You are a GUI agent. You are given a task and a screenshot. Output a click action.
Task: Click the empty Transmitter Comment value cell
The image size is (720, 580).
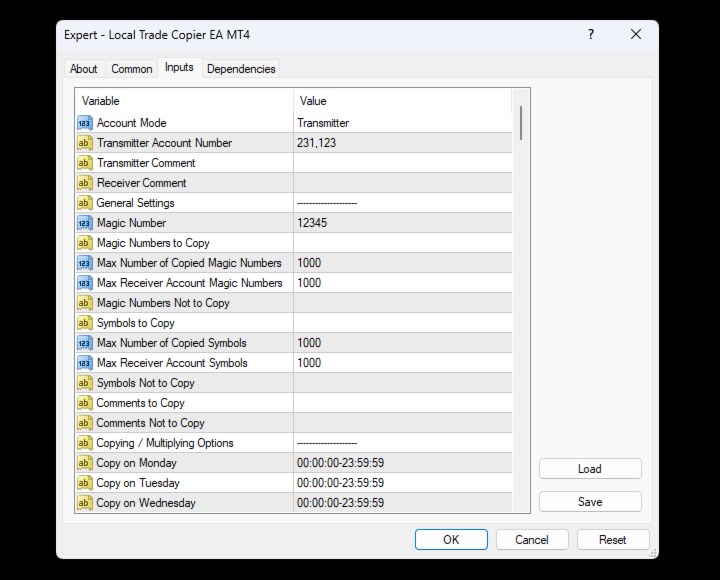point(402,163)
